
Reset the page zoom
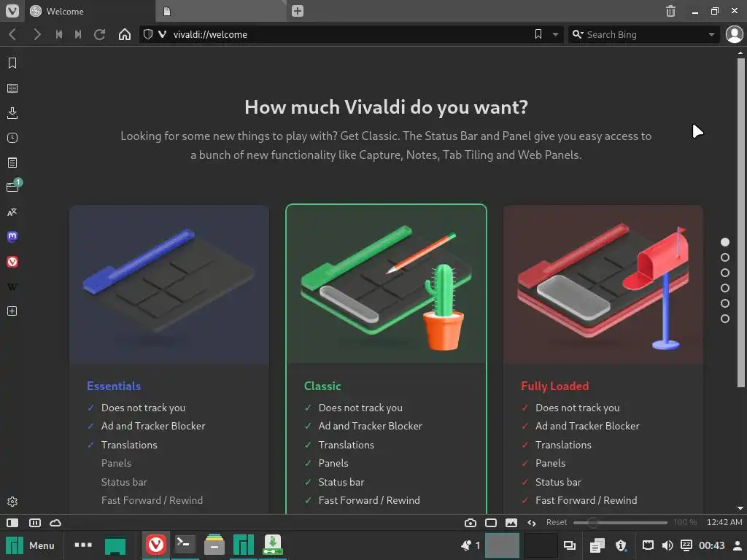click(557, 522)
